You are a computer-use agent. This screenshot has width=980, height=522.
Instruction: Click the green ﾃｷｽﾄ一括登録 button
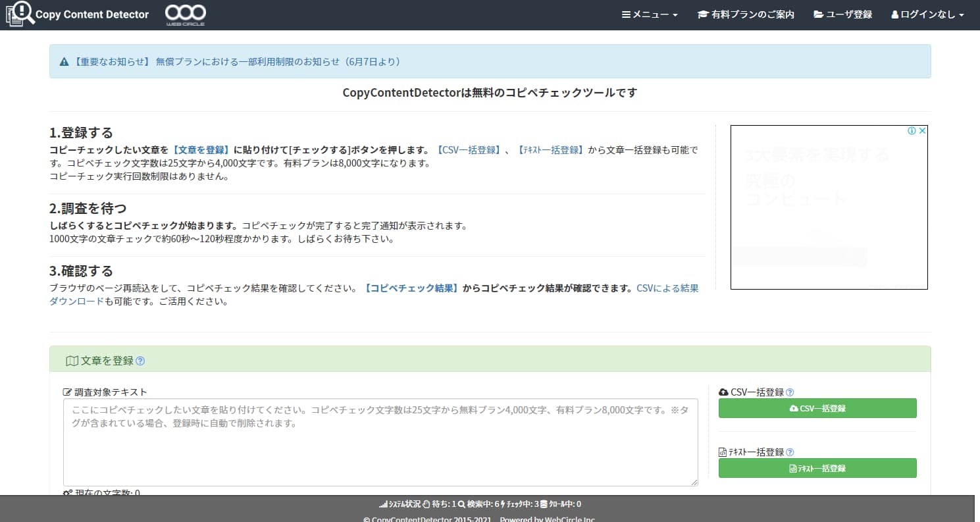click(x=817, y=468)
